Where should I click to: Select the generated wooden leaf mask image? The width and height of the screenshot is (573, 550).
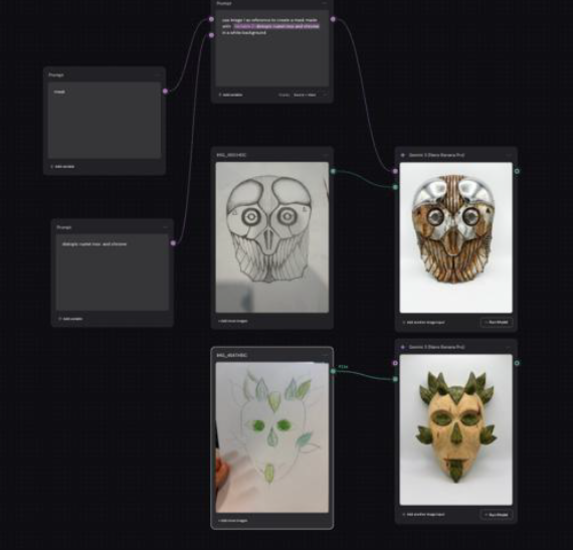click(x=456, y=430)
